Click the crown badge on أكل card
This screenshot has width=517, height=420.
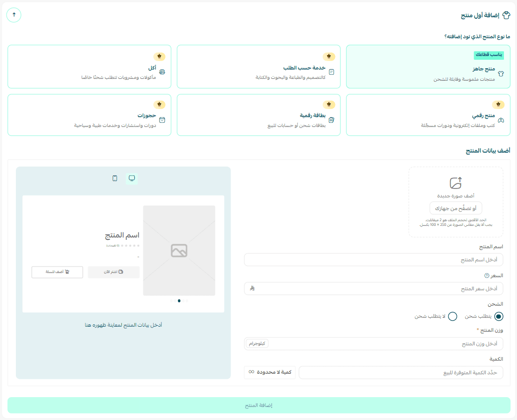tap(159, 56)
